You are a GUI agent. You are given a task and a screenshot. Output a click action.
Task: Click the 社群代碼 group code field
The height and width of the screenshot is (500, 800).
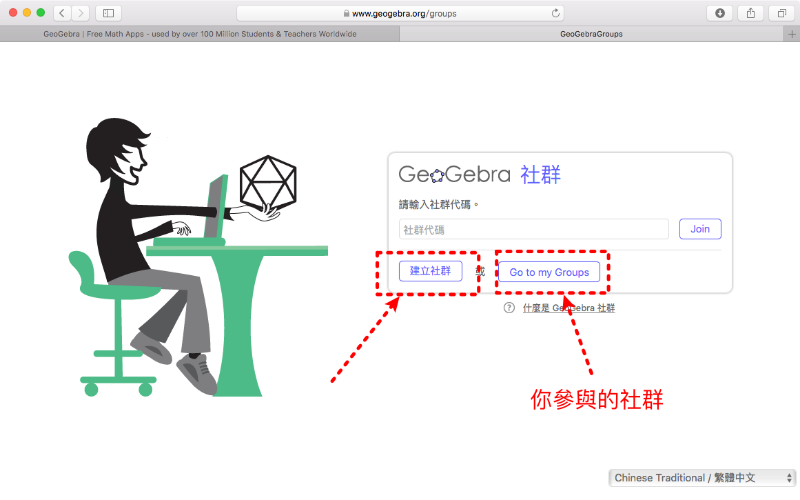pos(534,230)
